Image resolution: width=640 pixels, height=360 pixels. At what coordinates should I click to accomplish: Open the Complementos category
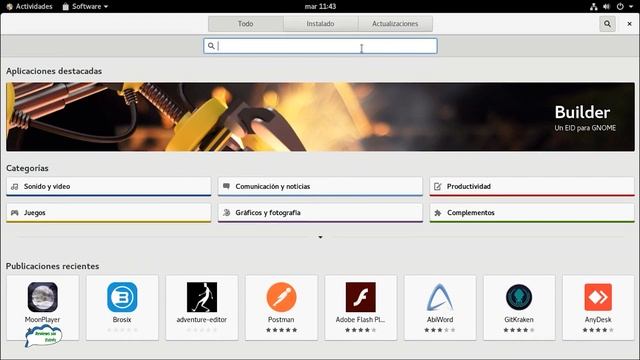coord(532,213)
